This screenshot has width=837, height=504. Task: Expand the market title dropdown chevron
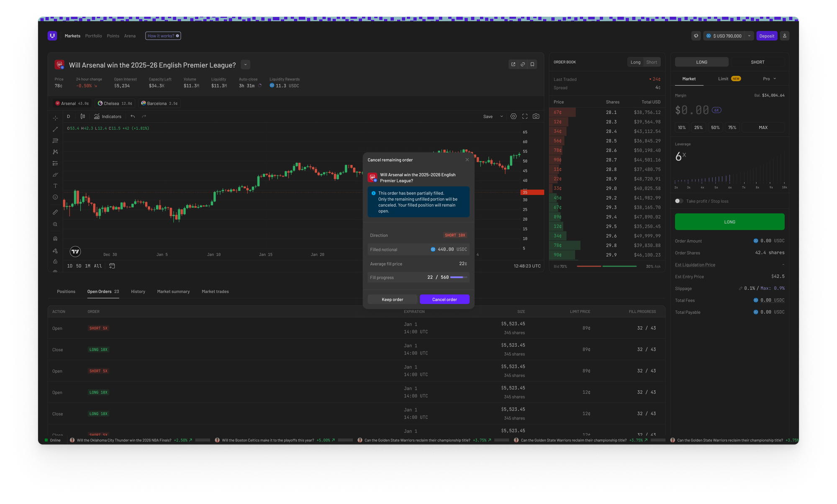pyautogui.click(x=246, y=64)
